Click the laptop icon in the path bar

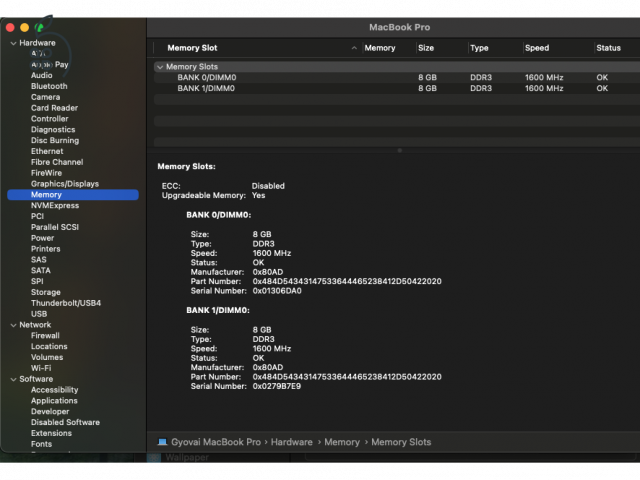click(x=162, y=442)
